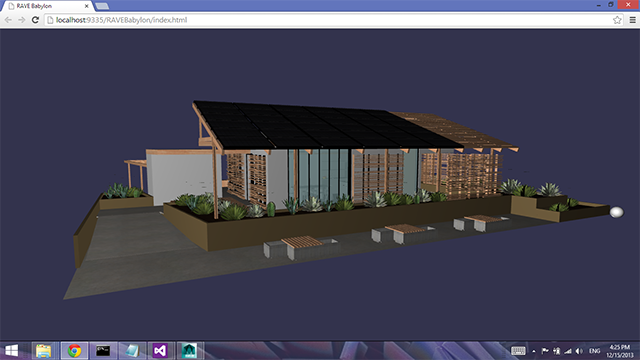Open the touch keyboard from the taskbar
The image size is (640, 360).
[518, 351]
